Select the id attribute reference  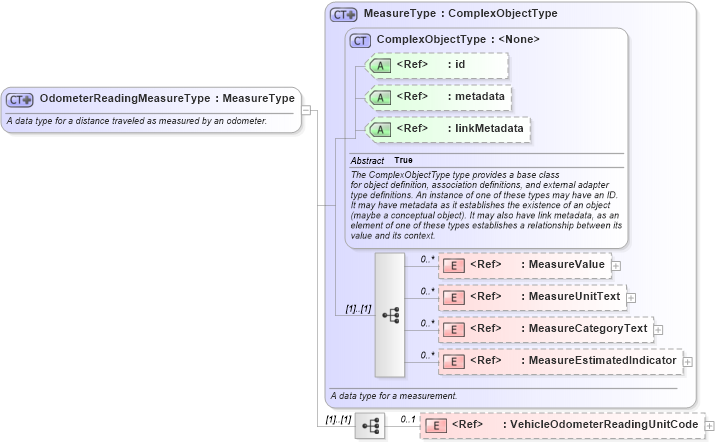[438, 66]
